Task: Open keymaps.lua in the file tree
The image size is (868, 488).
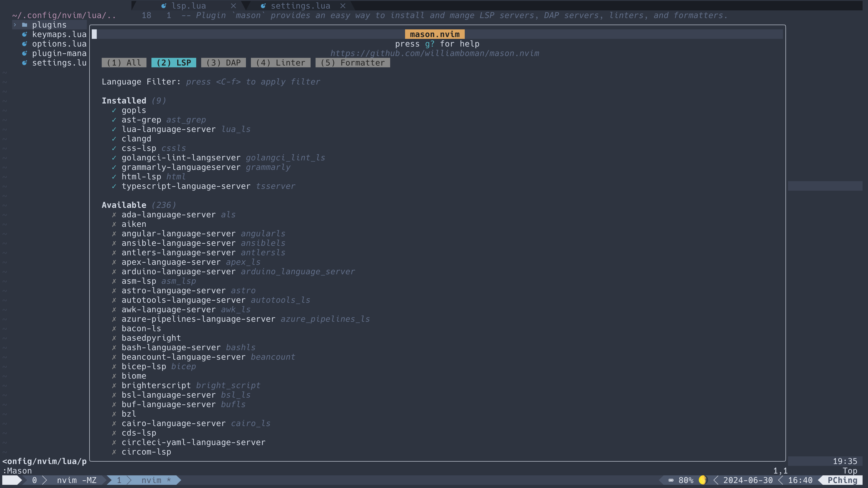Action: coord(59,34)
